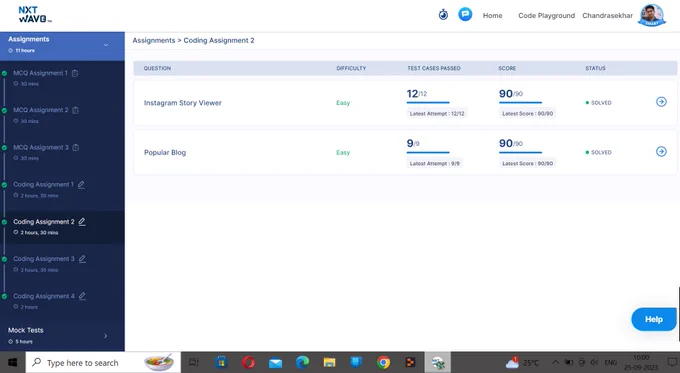Click pencil icon beside Coding Assignment 2
Image resolution: width=680 pixels, height=373 pixels.
(82, 222)
